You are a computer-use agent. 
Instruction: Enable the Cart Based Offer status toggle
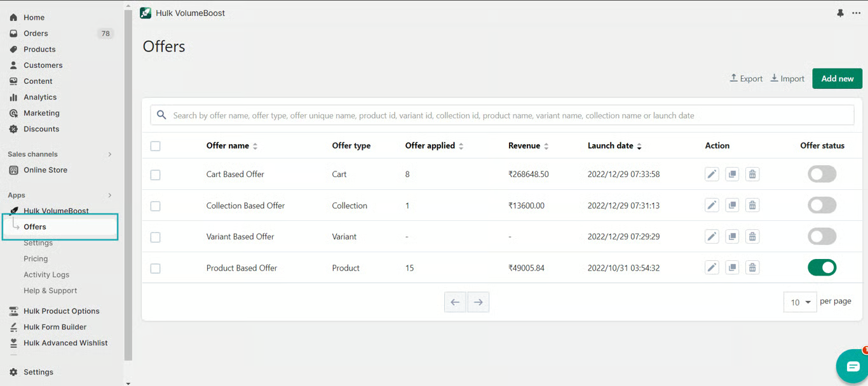(x=822, y=174)
